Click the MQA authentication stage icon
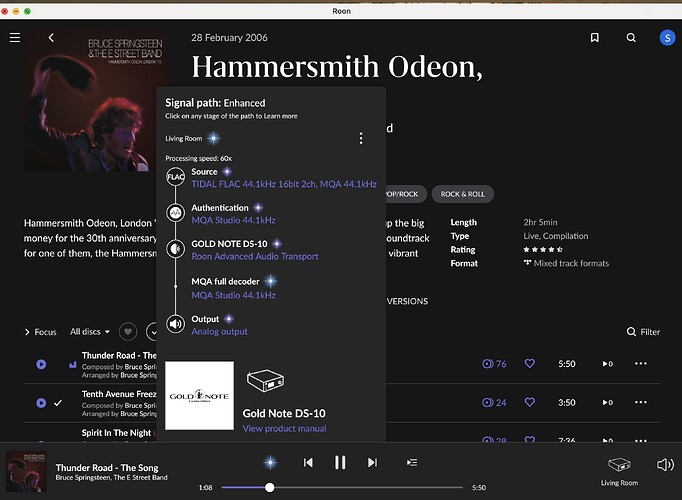This screenshot has height=500, width=682. click(175, 213)
